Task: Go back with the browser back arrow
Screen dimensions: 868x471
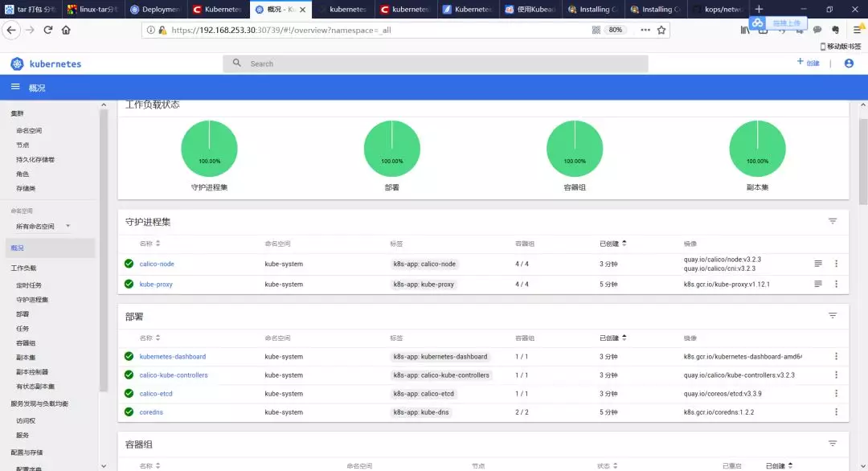Action: (11, 30)
